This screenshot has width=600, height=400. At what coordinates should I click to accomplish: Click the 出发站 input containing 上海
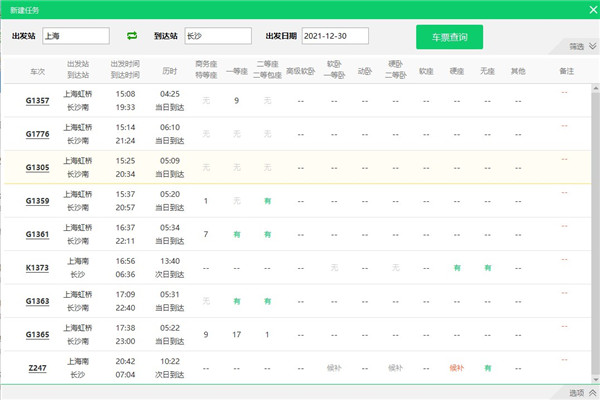tap(75, 36)
